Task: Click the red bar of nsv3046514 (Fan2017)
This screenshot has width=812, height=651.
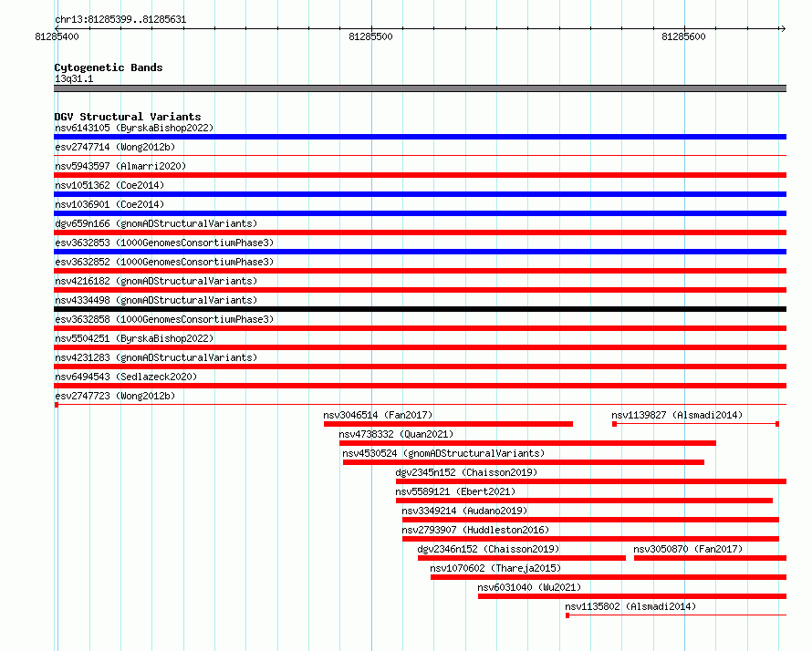Action: 449,424
